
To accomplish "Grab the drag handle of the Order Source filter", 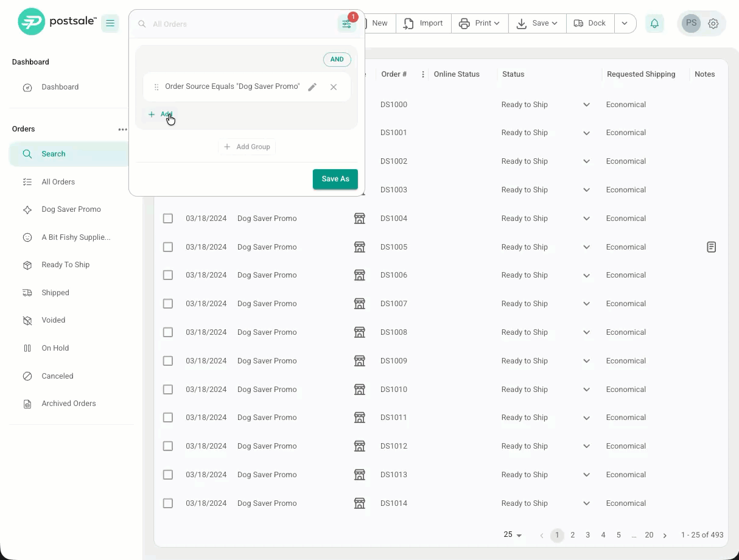I will click(x=156, y=87).
